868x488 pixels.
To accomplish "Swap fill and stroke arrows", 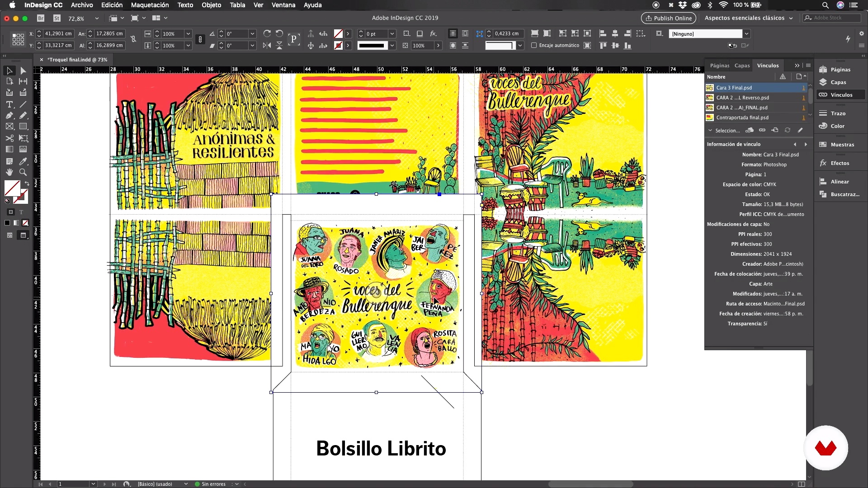I will pyautogui.click(x=27, y=183).
